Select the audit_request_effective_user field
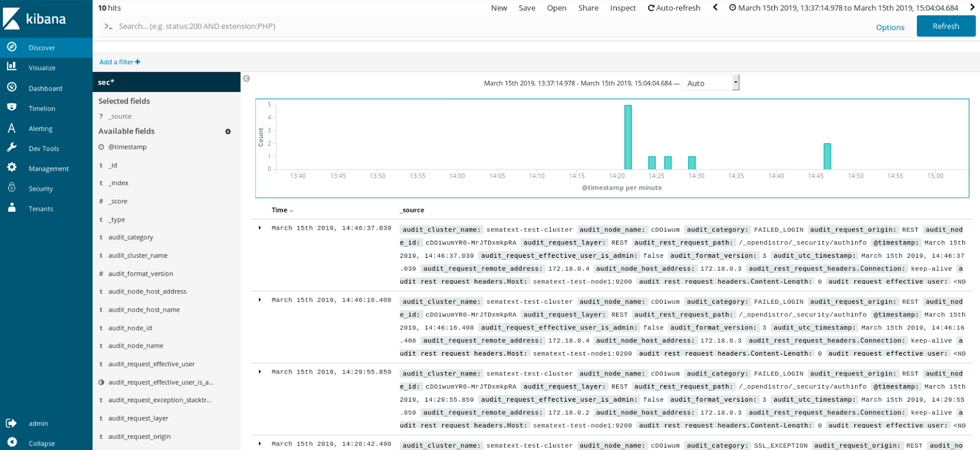 (x=151, y=364)
